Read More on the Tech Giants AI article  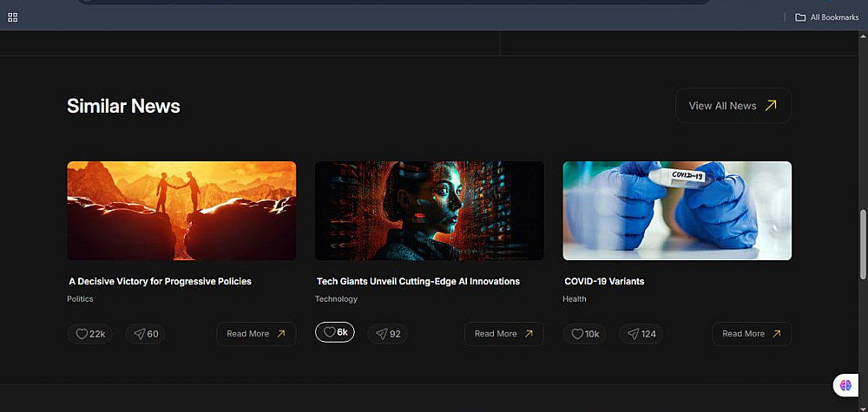pyautogui.click(x=503, y=334)
